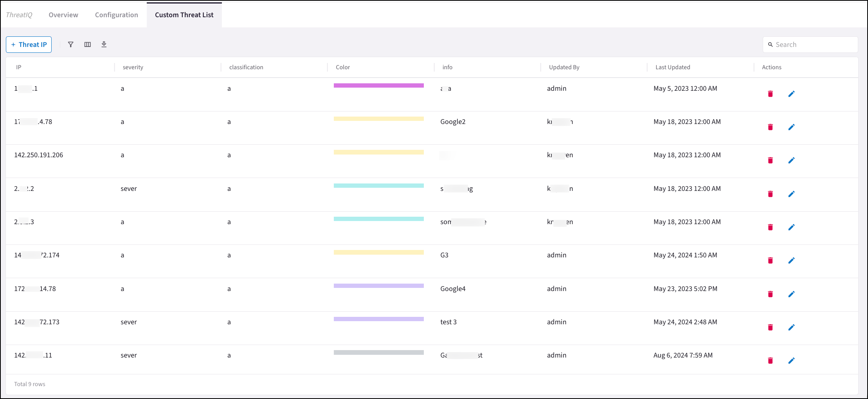Select the Custom Threat List tab
The width and height of the screenshot is (868, 399).
tap(184, 14)
